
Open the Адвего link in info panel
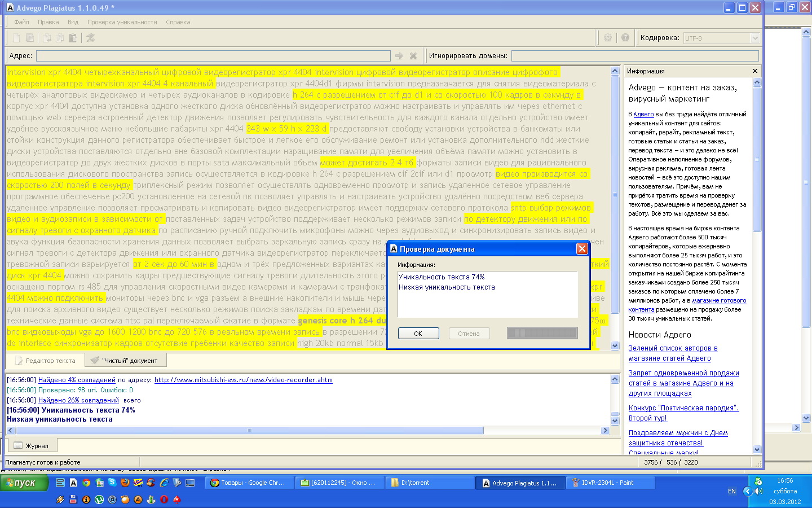point(643,114)
